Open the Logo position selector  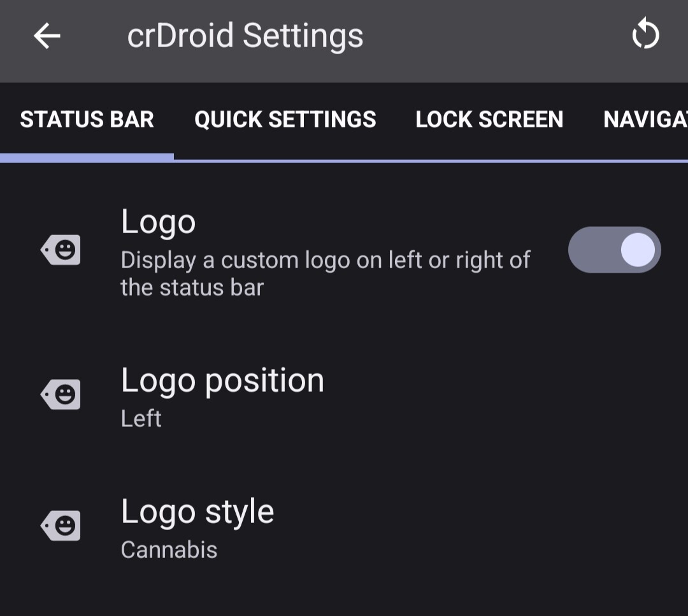click(344, 396)
